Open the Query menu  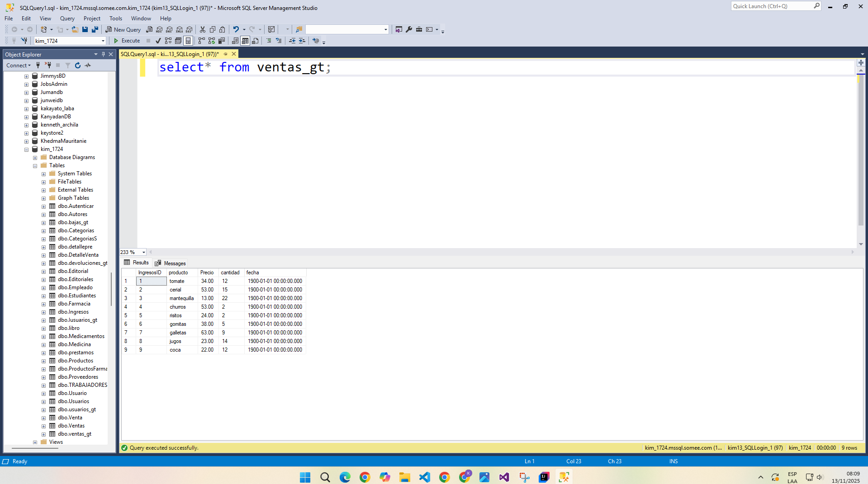(67, 19)
